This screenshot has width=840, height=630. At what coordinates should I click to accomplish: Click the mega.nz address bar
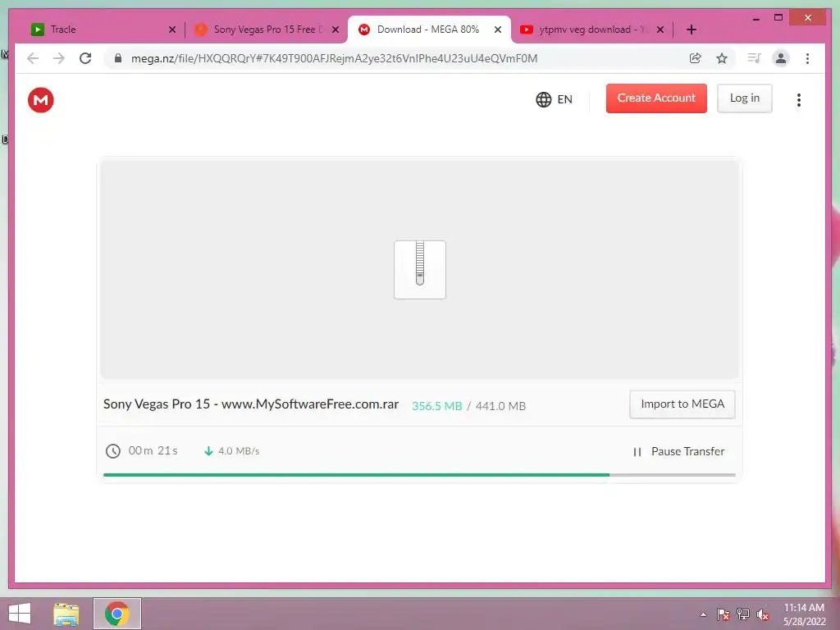pyautogui.click(x=335, y=58)
